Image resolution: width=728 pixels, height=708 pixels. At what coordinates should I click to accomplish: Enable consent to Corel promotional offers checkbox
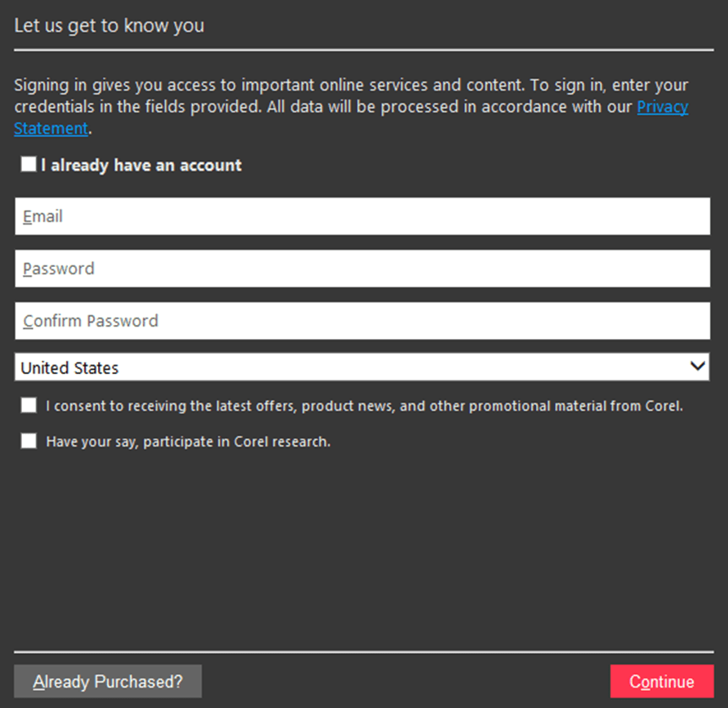(29, 405)
